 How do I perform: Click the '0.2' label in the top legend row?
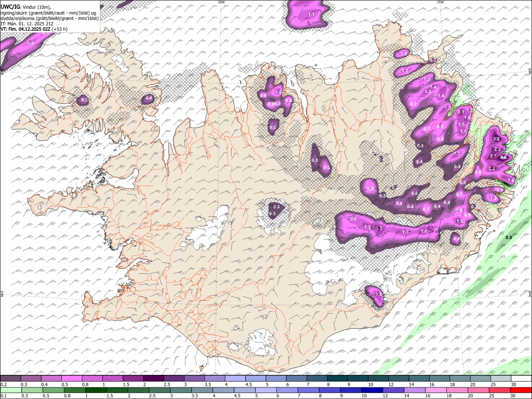pos(3,384)
